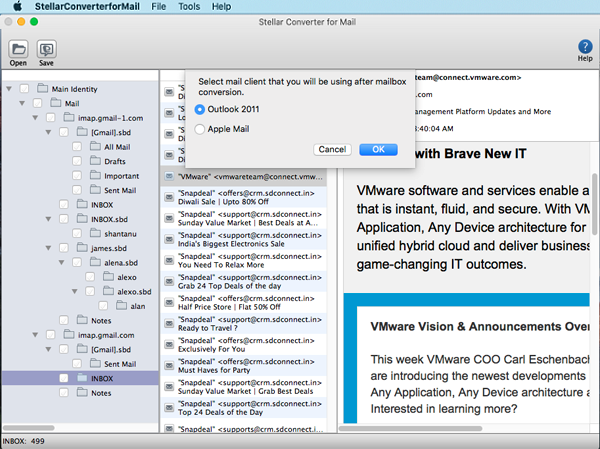
Task: Click the Cancel button in dialog
Action: [332, 149]
